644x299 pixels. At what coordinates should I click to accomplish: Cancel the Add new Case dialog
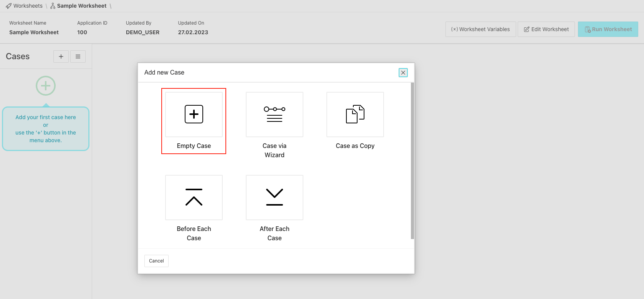(x=156, y=261)
